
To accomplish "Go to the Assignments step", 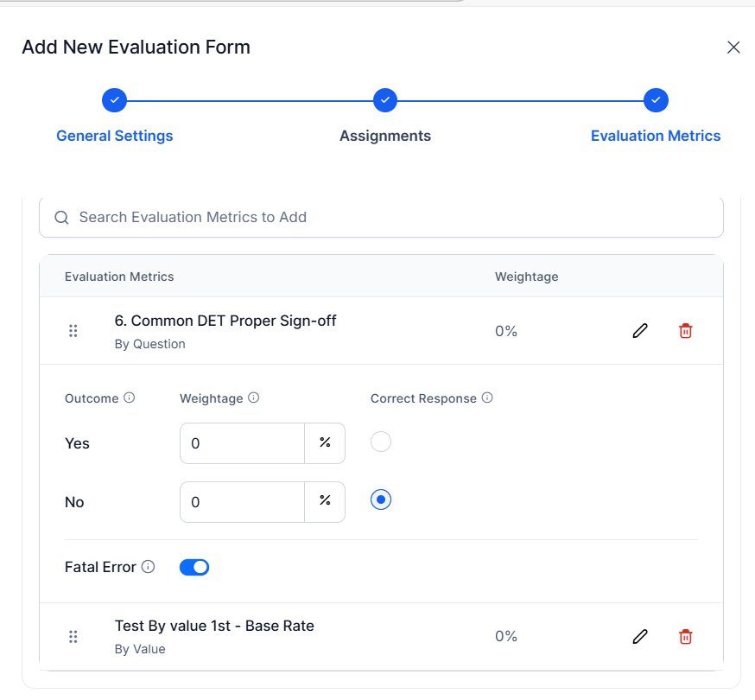I will click(x=385, y=136).
